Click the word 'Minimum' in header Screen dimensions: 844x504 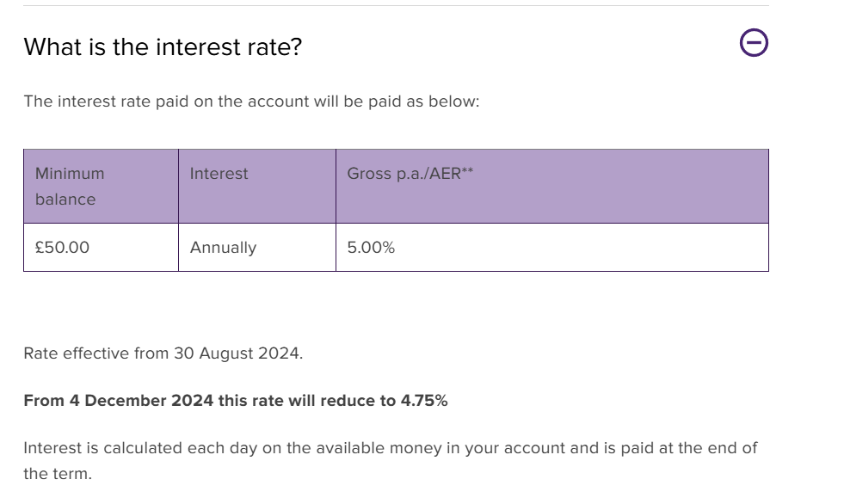click(70, 174)
